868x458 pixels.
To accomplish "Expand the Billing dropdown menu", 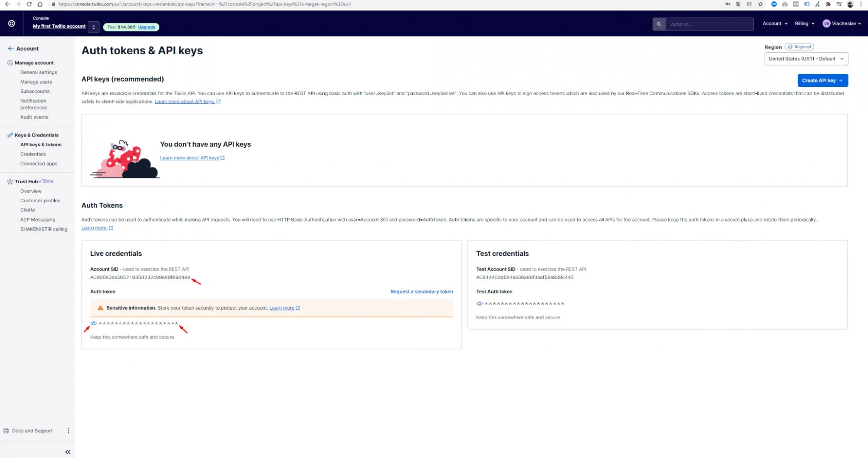I will [804, 23].
